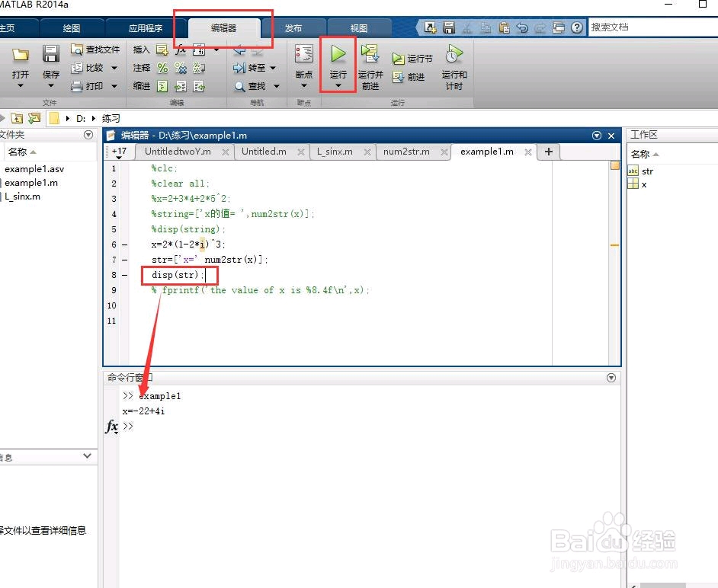
Task: Open the num2str.m editor tab
Action: [x=406, y=152]
